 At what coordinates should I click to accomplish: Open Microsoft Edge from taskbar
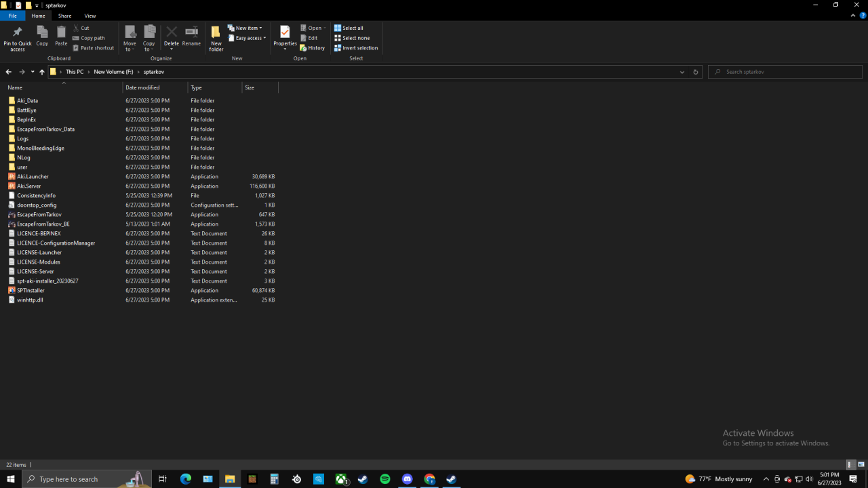(186, 479)
